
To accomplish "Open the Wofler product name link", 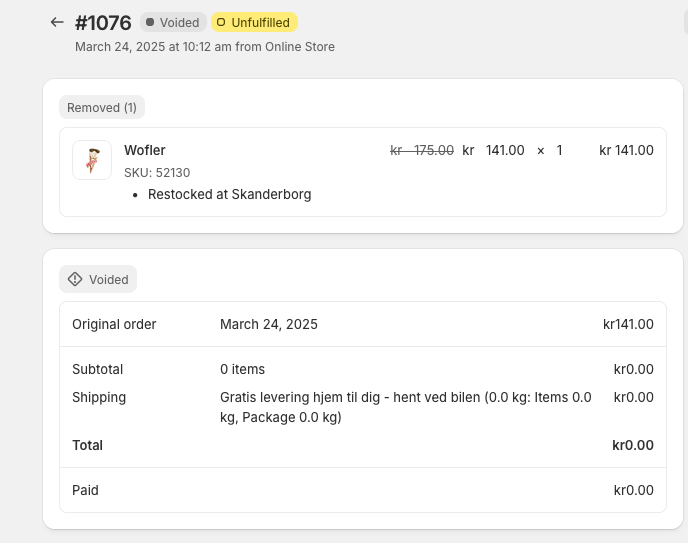I will [x=145, y=150].
